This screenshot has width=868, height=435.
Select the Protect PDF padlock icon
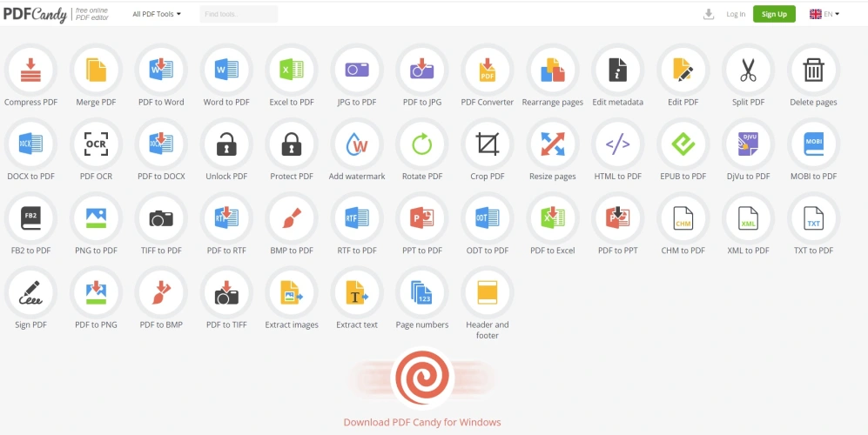[x=292, y=144]
